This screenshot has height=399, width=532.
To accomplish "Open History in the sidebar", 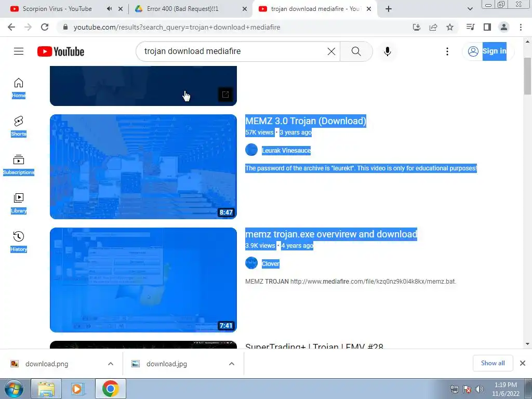I will [x=19, y=241].
